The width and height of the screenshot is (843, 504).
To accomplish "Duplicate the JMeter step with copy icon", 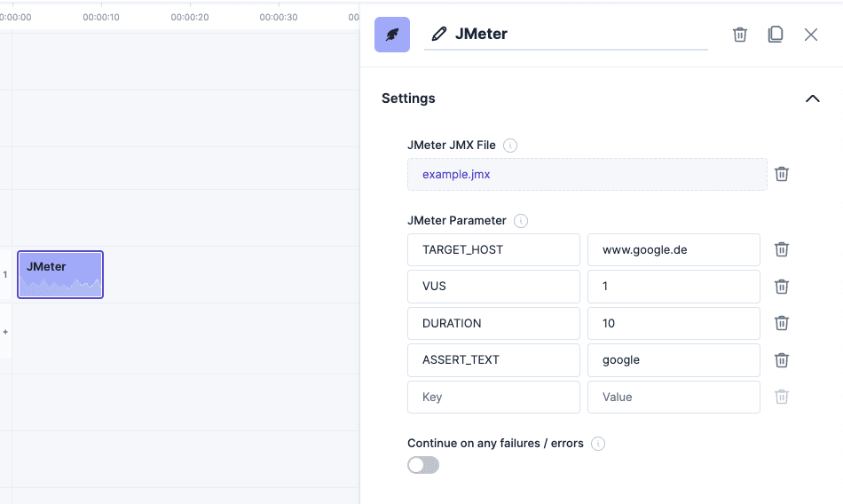I will (x=776, y=35).
